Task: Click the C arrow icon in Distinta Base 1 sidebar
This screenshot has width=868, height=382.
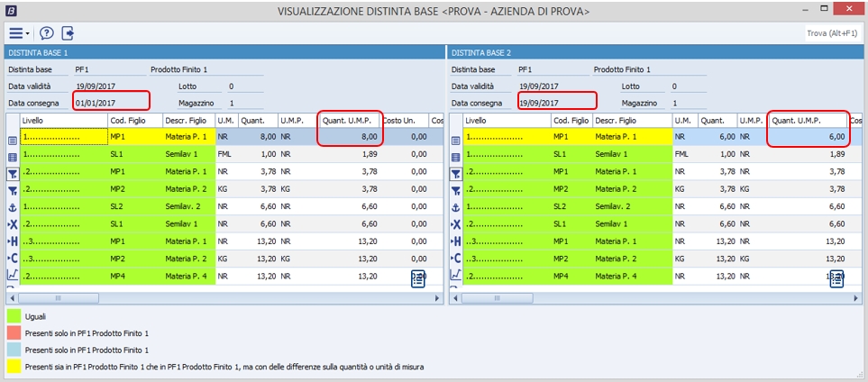Action: click(x=13, y=258)
